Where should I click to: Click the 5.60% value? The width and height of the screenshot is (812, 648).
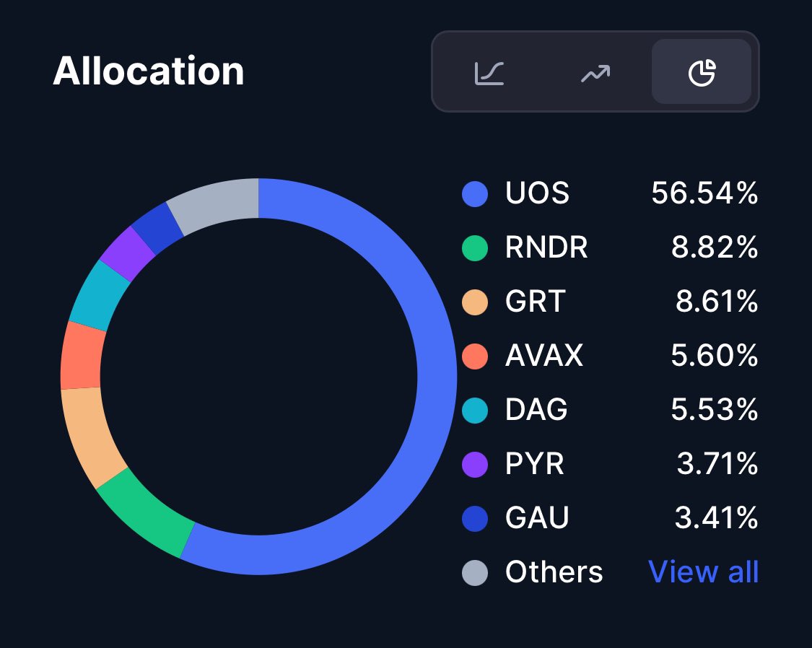click(x=715, y=355)
